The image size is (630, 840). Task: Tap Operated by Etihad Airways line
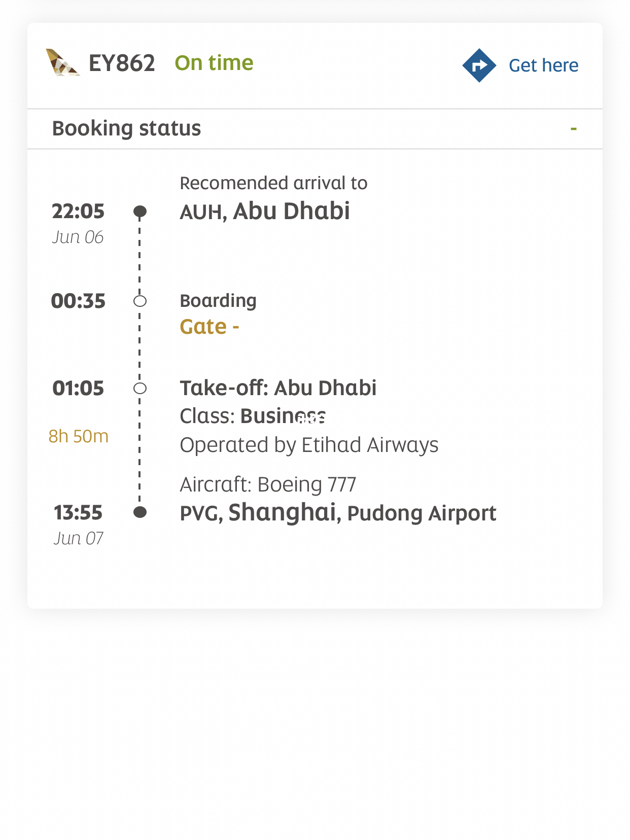pyautogui.click(x=309, y=445)
